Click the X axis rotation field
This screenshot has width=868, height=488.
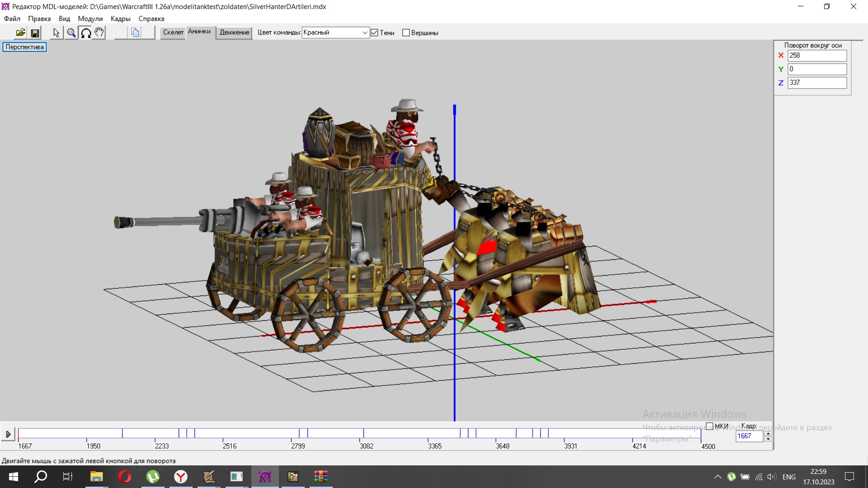tap(817, 56)
